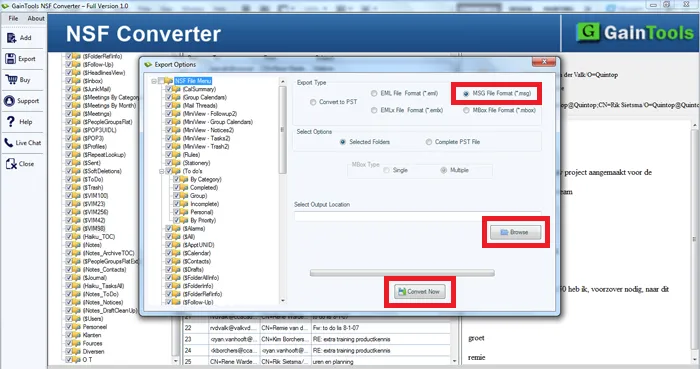Select (MiniView - Trash2) tree item

coord(206,147)
